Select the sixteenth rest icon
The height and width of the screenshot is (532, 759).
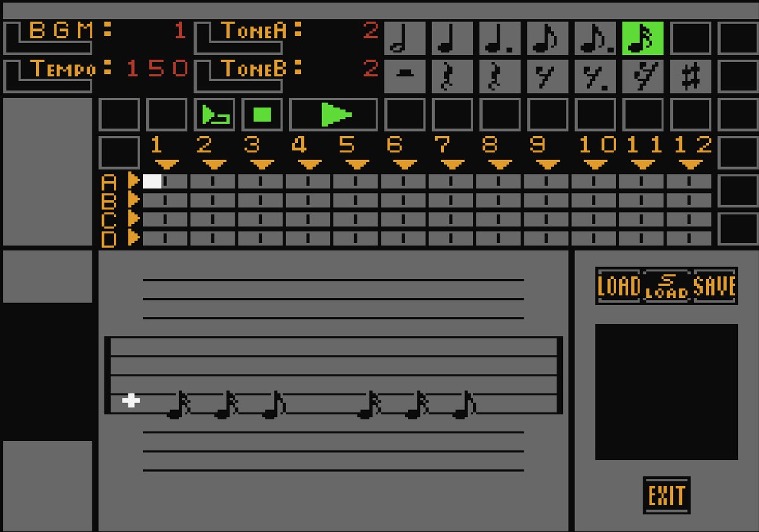click(643, 76)
